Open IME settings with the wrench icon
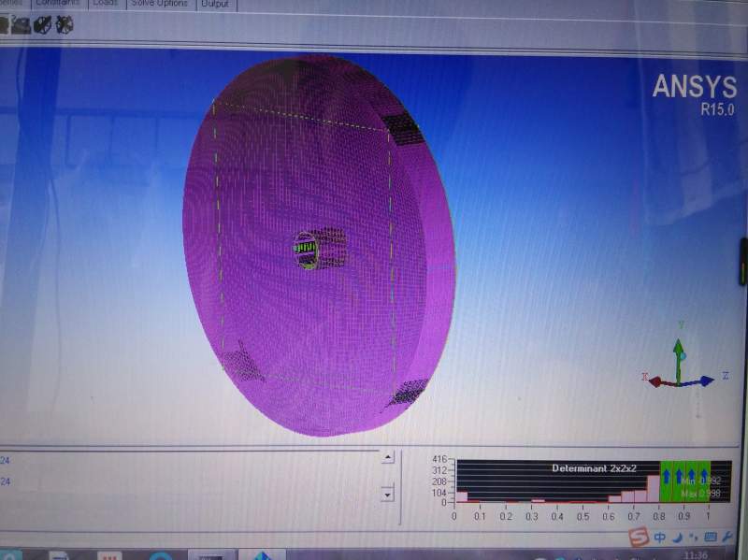This screenshot has height=560, width=748. (728, 538)
